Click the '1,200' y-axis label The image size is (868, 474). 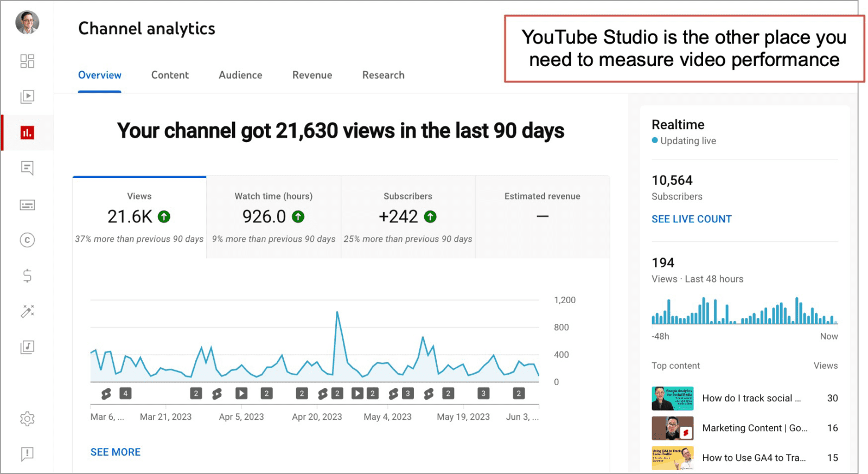(565, 300)
